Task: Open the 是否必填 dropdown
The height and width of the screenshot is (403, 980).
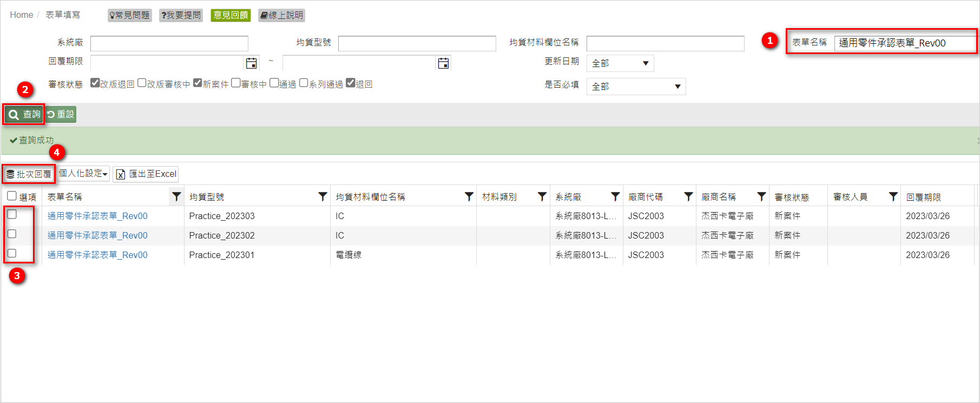Action: coord(636,87)
